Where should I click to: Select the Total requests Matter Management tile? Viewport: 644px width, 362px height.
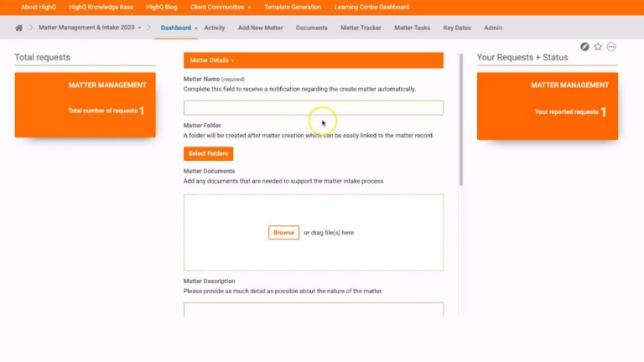[x=85, y=105]
